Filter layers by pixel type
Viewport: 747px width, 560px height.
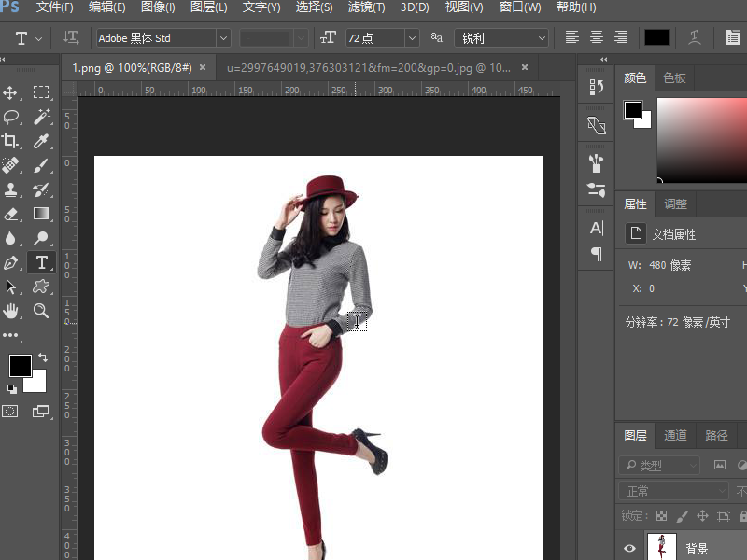(x=719, y=465)
